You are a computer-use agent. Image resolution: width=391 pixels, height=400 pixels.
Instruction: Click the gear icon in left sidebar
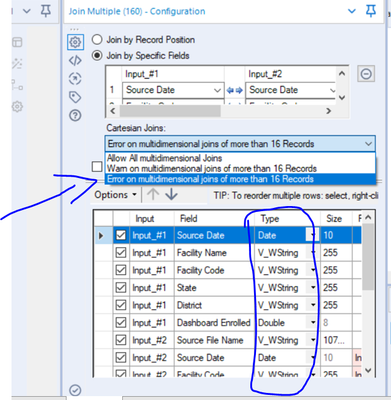(17, 107)
